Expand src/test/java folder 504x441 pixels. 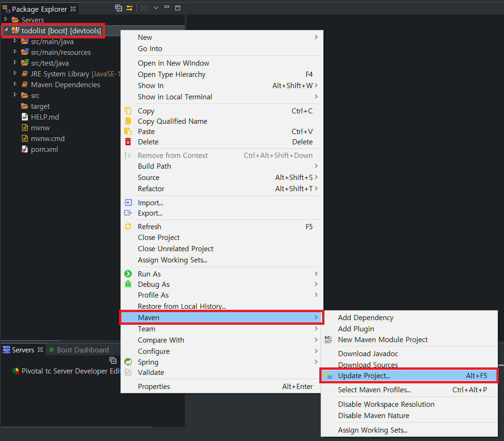15,63
